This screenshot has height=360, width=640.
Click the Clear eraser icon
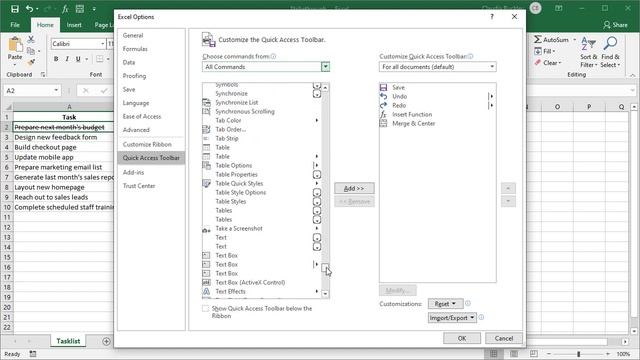click(538, 62)
